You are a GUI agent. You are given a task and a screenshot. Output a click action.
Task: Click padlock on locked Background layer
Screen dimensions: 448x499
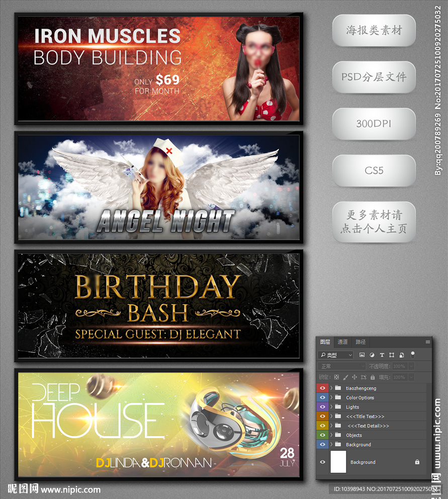pos(417,462)
